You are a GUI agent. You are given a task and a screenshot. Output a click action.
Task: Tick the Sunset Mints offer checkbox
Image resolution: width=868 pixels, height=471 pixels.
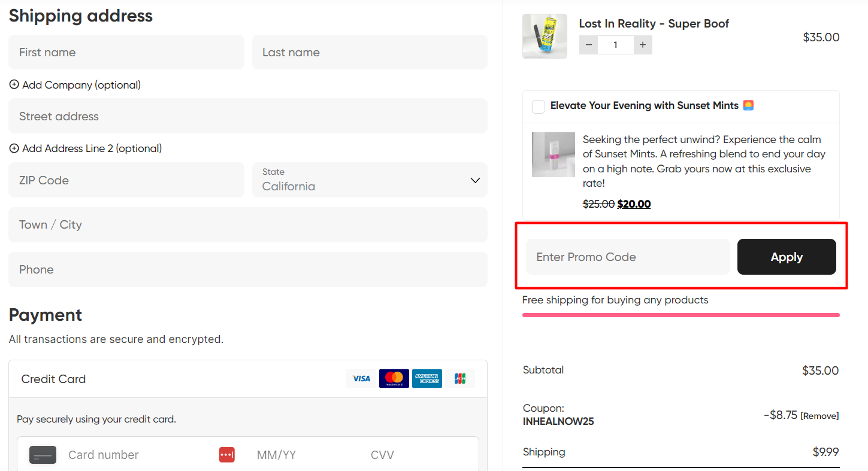tap(539, 107)
